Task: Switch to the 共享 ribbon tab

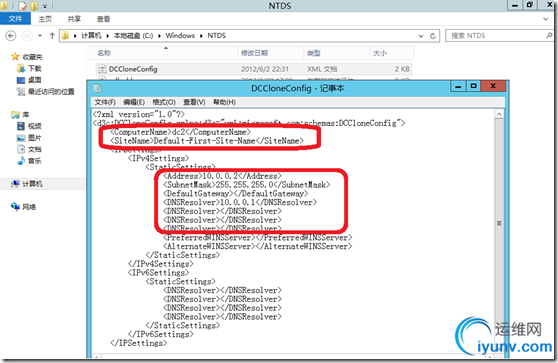Action: (x=74, y=19)
